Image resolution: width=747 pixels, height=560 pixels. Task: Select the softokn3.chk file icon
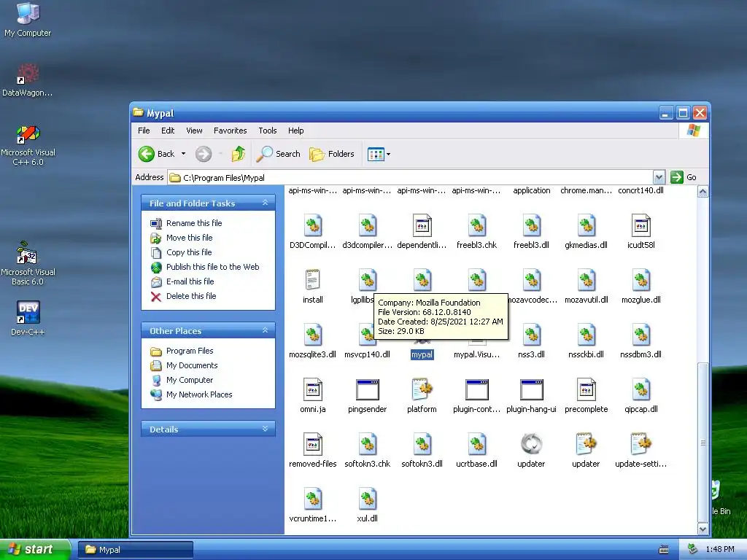(368, 444)
